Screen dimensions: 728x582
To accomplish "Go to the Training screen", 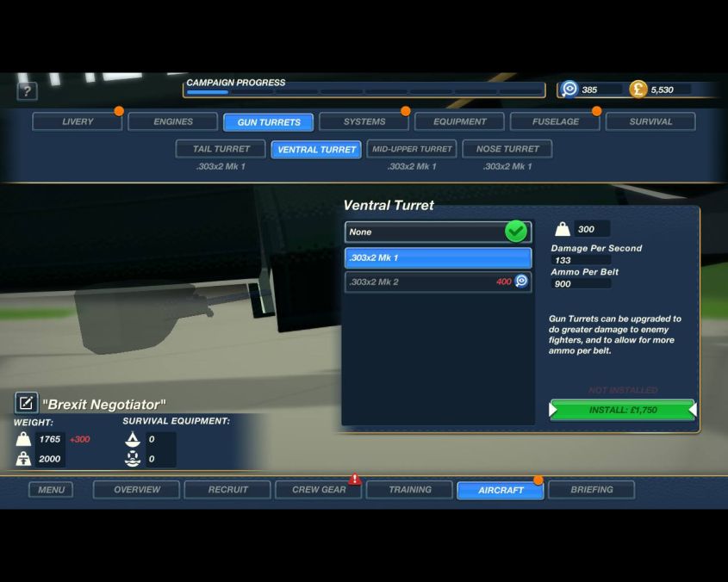I will pos(409,490).
